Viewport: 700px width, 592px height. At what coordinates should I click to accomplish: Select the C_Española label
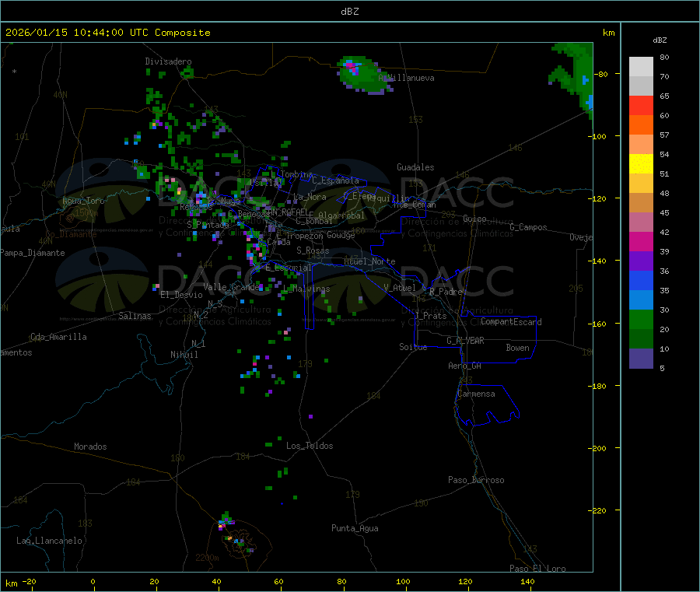pyautogui.click(x=335, y=180)
